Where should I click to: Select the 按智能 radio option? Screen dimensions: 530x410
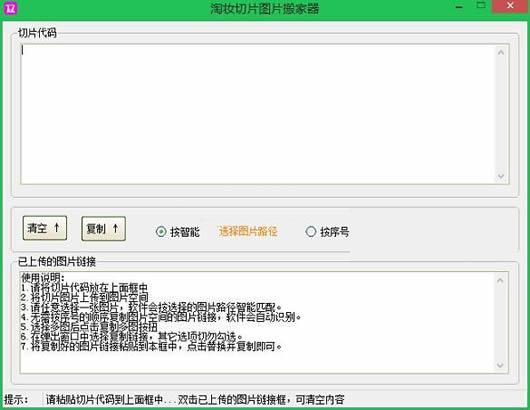pos(178,232)
